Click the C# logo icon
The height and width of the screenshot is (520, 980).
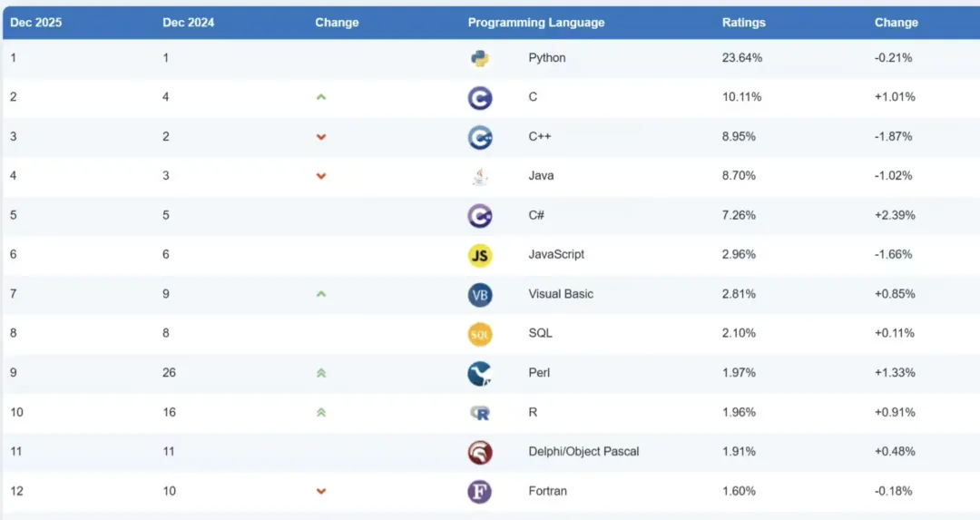pos(480,216)
